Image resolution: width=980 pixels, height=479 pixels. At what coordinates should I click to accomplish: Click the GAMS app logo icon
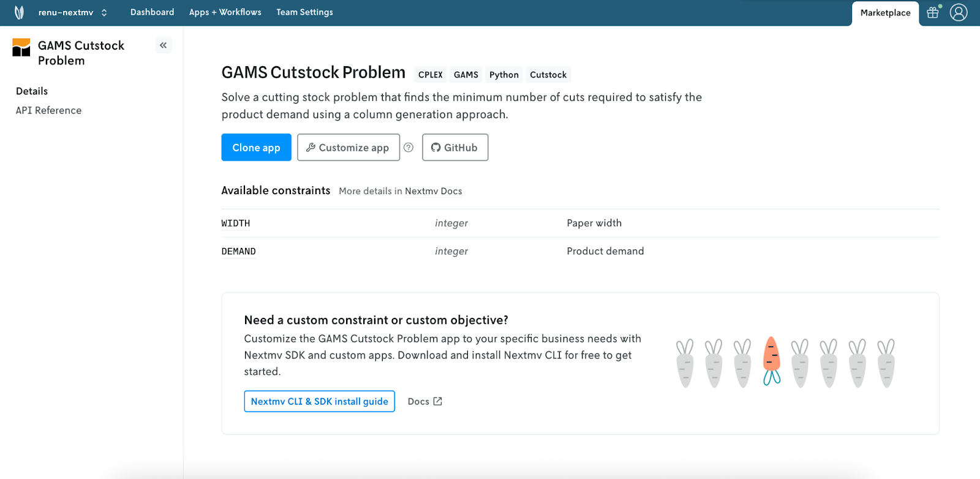click(x=21, y=47)
